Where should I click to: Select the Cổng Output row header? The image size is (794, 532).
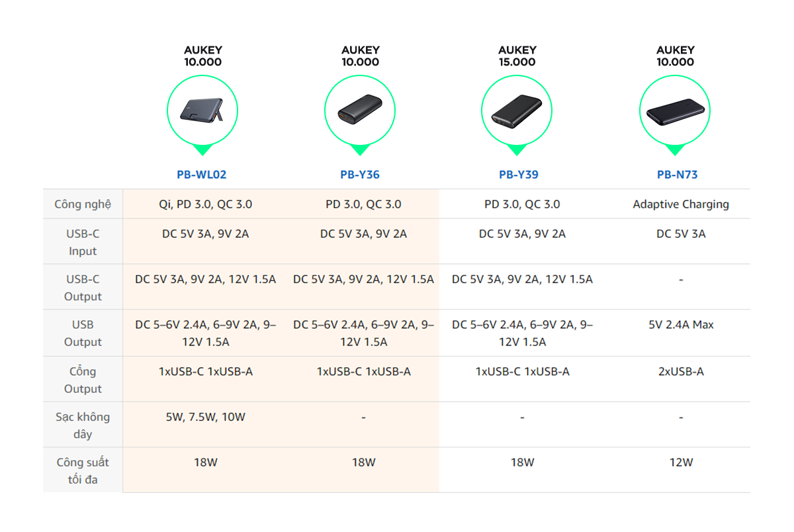pos(83,380)
